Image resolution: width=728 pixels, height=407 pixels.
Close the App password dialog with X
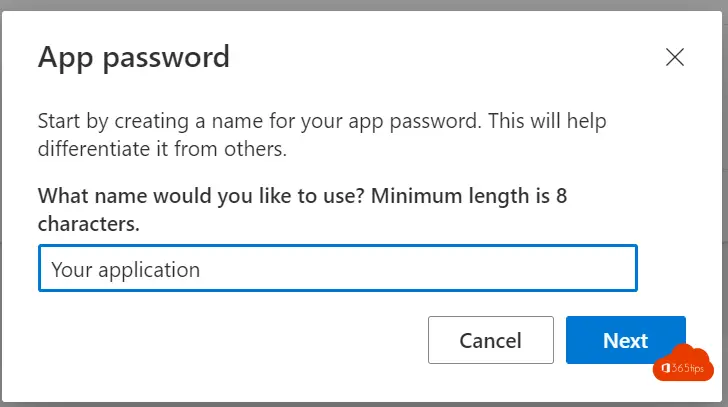point(675,57)
